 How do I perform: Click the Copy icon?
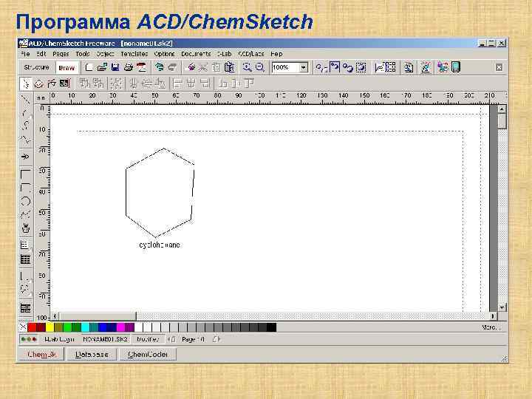pyautogui.click(x=216, y=67)
